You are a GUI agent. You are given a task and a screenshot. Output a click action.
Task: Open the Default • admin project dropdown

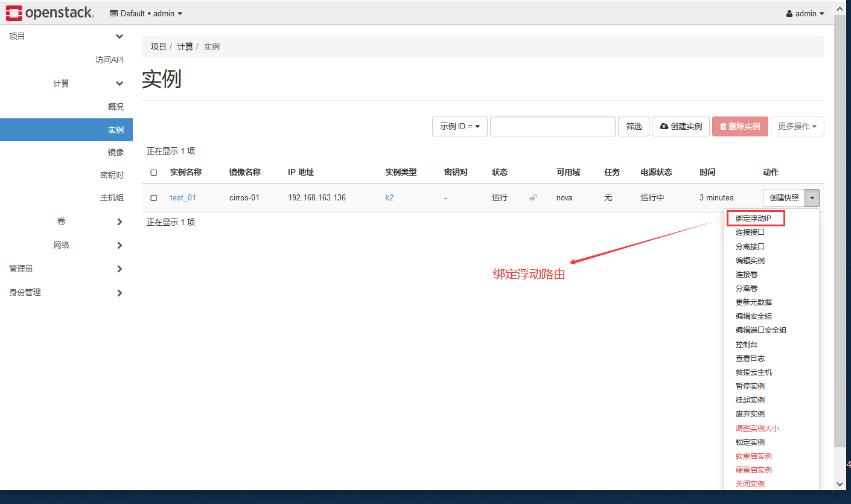tap(146, 13)
